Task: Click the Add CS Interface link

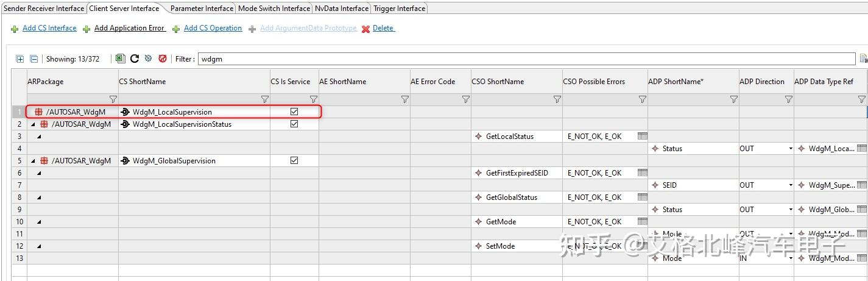Action: tap(49, 28)
